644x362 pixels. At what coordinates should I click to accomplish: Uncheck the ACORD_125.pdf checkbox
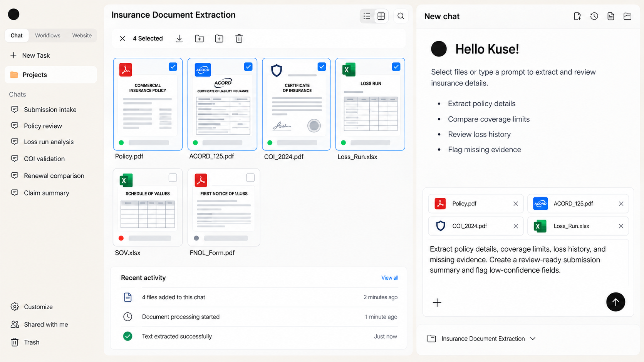(x=248, y=67)
